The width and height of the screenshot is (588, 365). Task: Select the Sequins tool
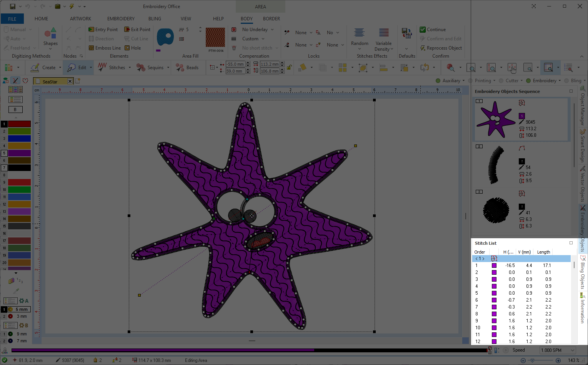pyautogui.click(x=150, y=68)
